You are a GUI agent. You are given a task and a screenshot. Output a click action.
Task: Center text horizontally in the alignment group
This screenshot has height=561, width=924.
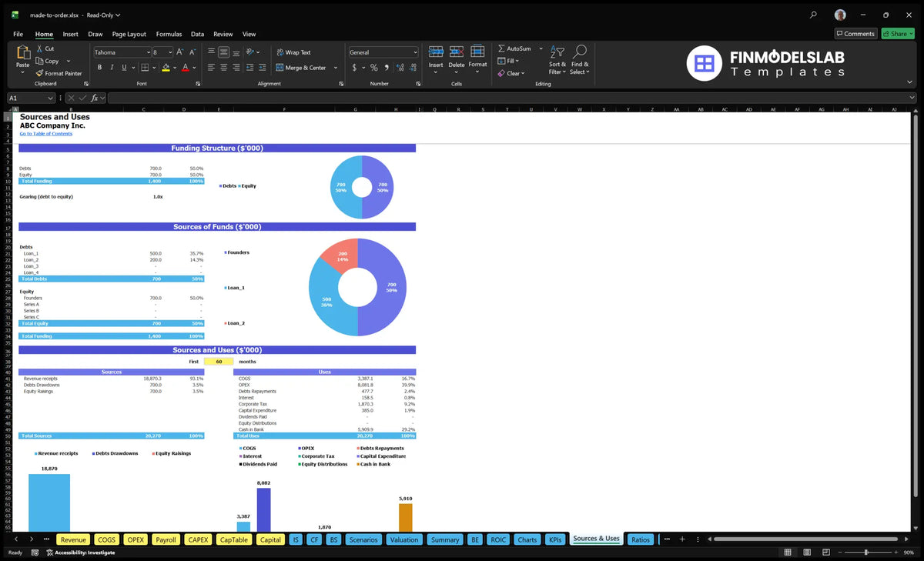coord(223,68)
